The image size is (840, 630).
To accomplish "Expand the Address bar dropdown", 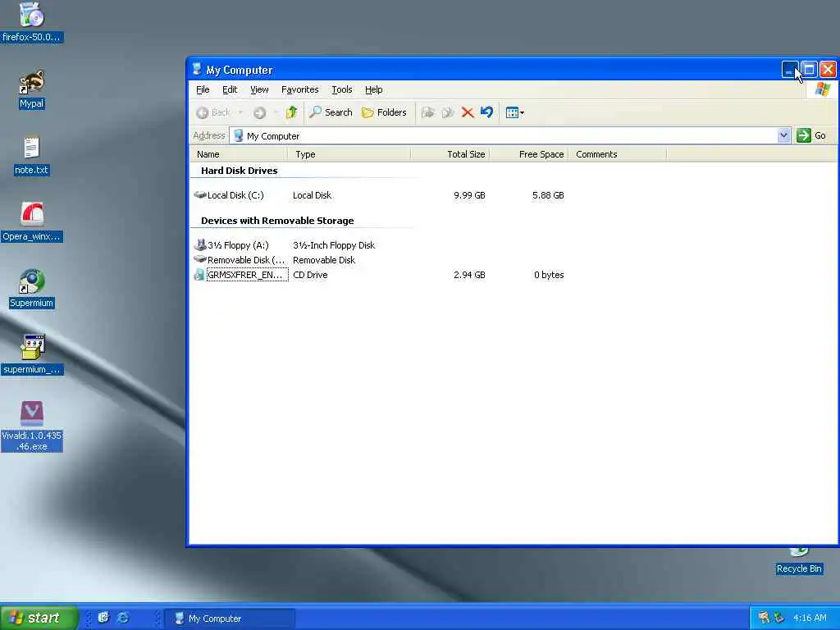I will coord(783,135).
